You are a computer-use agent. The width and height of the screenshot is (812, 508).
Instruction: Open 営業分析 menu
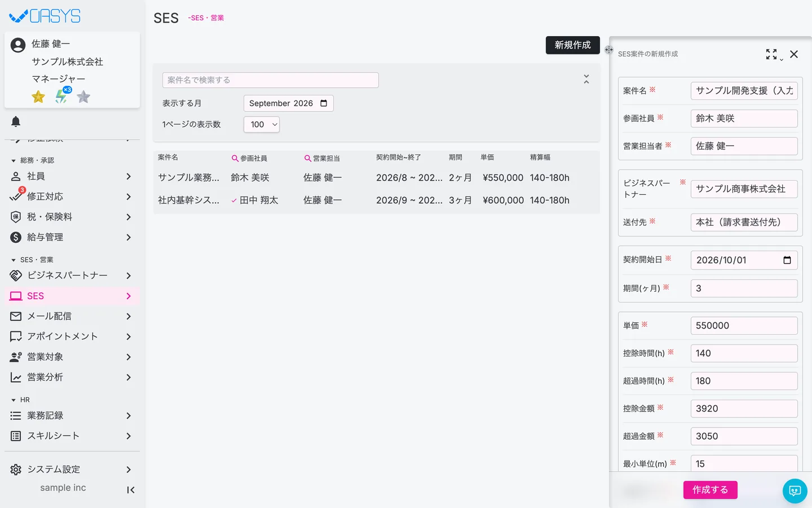pyautogui.click(x=72, y=377)
